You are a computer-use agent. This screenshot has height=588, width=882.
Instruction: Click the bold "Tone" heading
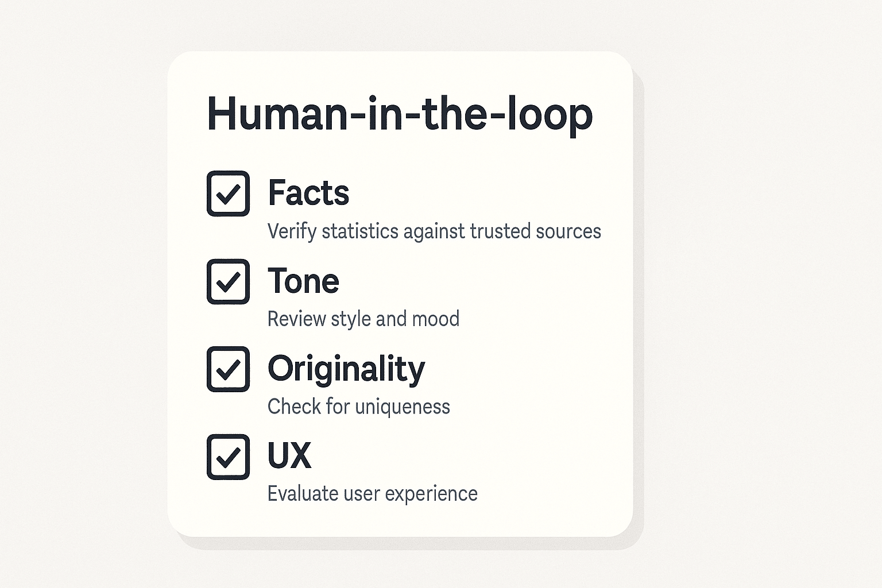click(303, 281)
